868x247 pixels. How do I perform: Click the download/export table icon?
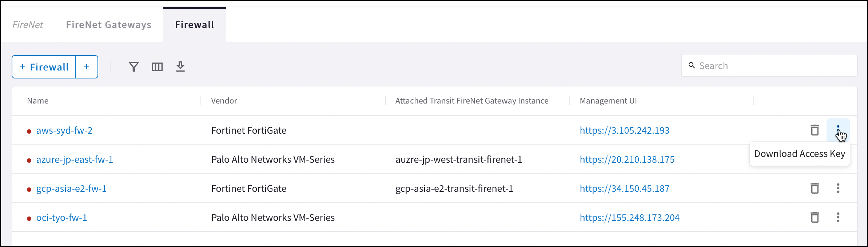[x=180, y=66]
